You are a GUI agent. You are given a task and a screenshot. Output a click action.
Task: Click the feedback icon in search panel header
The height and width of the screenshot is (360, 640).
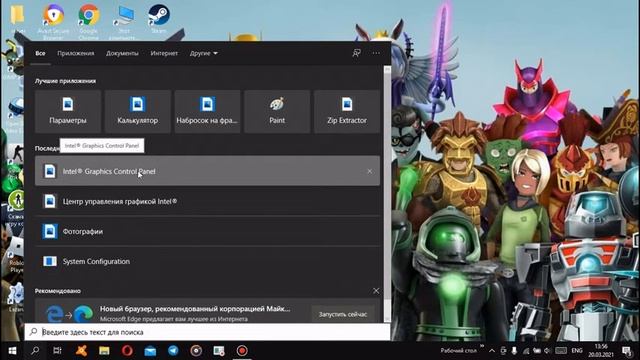pos(356,53)
